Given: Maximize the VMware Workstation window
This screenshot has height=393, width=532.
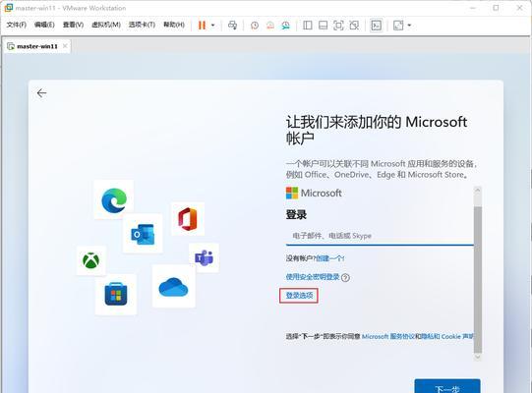Looking at the screenshot, I should tap(496, 8).
